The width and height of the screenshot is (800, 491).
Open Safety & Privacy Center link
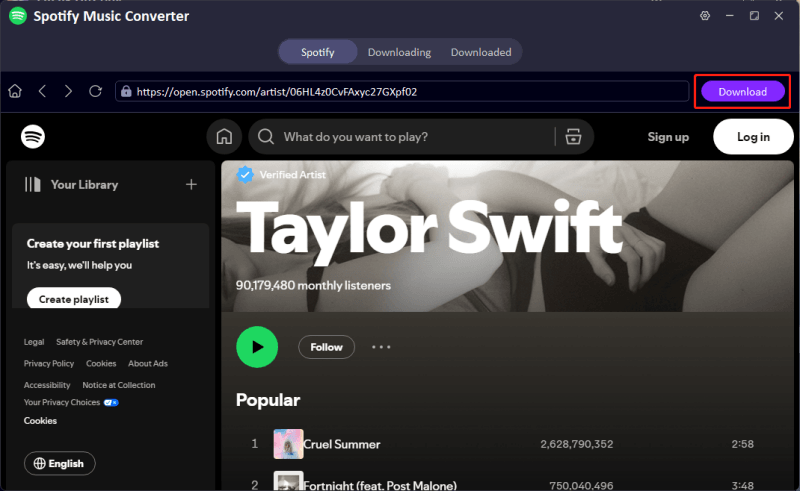tap(99, 342)
